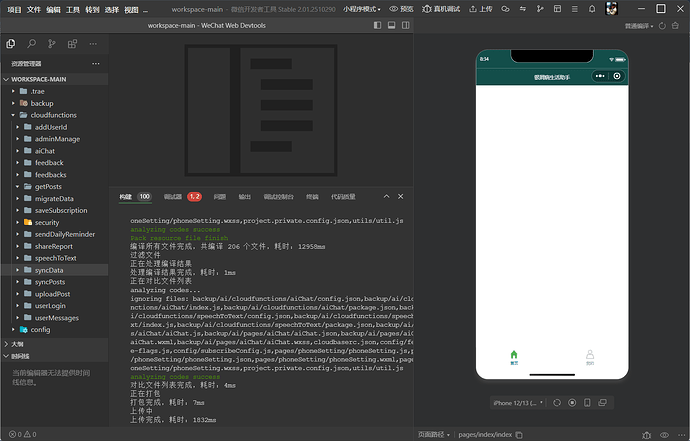Close the bottom panel with the X

(x=400, y=196)
